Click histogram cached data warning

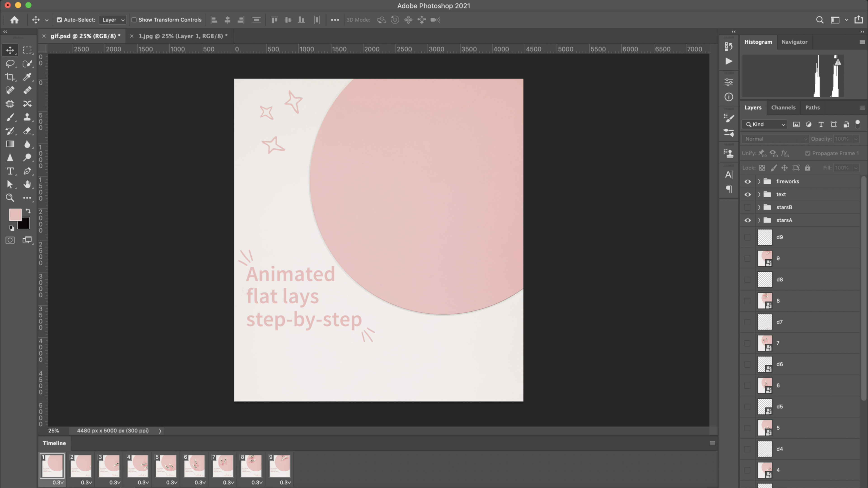pyautogui.click(x=838, y=62)
